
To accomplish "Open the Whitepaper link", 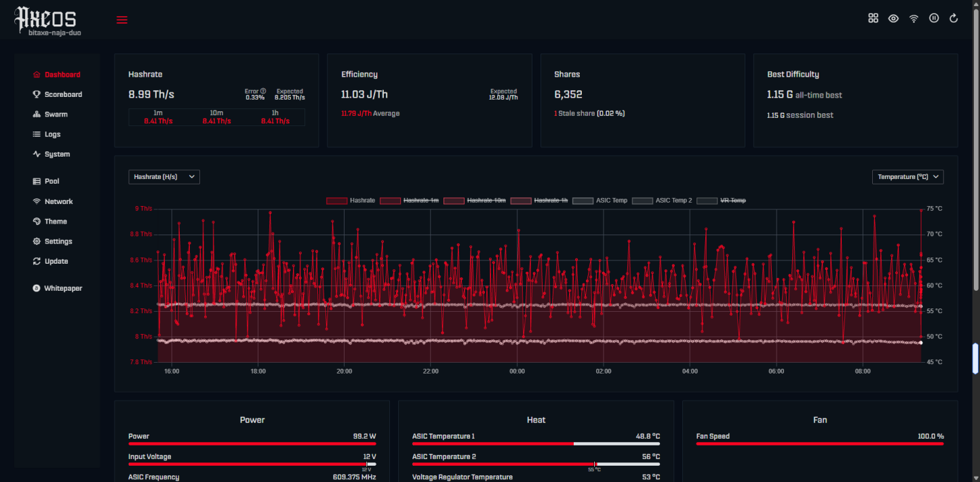I will [x=57, y=288].
